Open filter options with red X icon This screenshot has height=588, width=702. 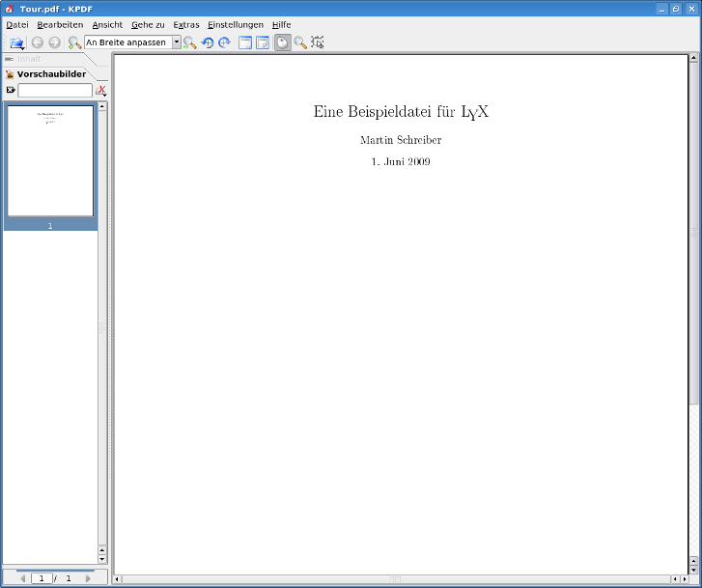(x=101, y=91)
